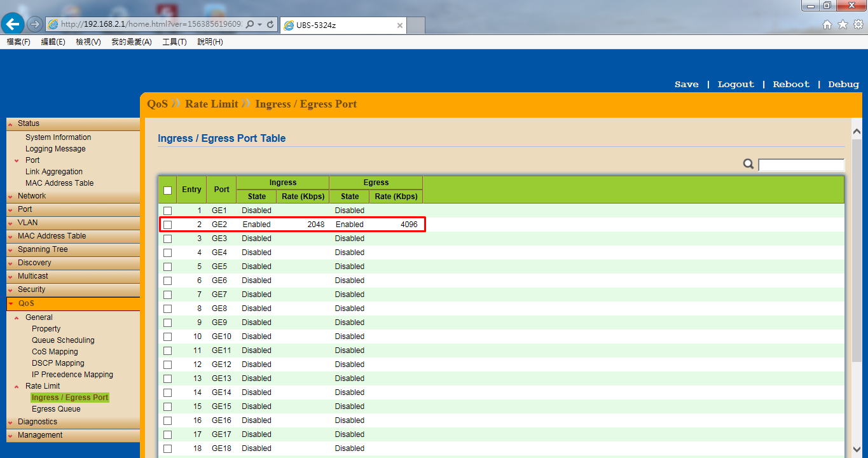Tick the checkbox for GE2 row

pos(167,225)
